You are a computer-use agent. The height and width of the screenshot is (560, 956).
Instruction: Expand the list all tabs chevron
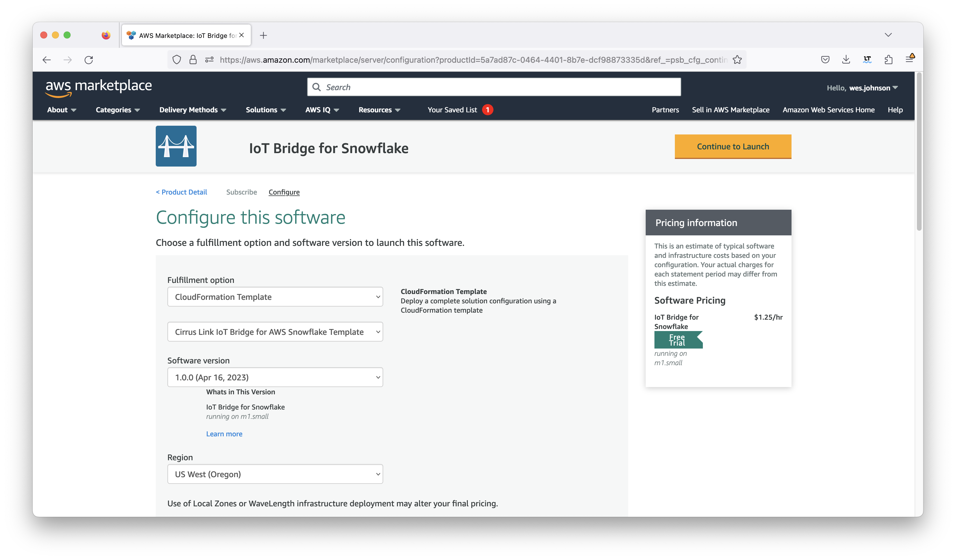(888, 35)
